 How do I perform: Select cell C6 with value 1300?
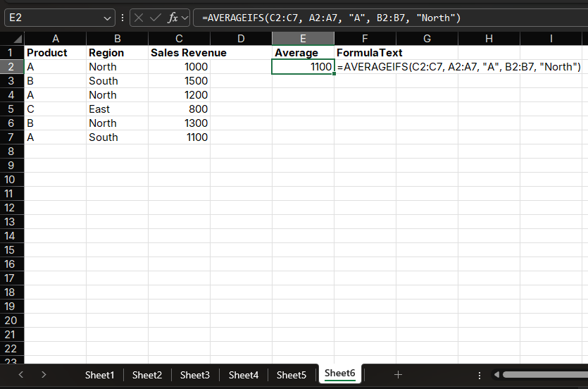pos(180,123)
